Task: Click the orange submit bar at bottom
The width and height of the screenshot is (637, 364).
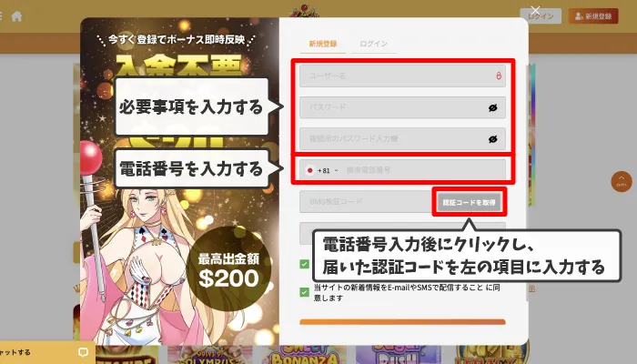Action: [402, 322]
